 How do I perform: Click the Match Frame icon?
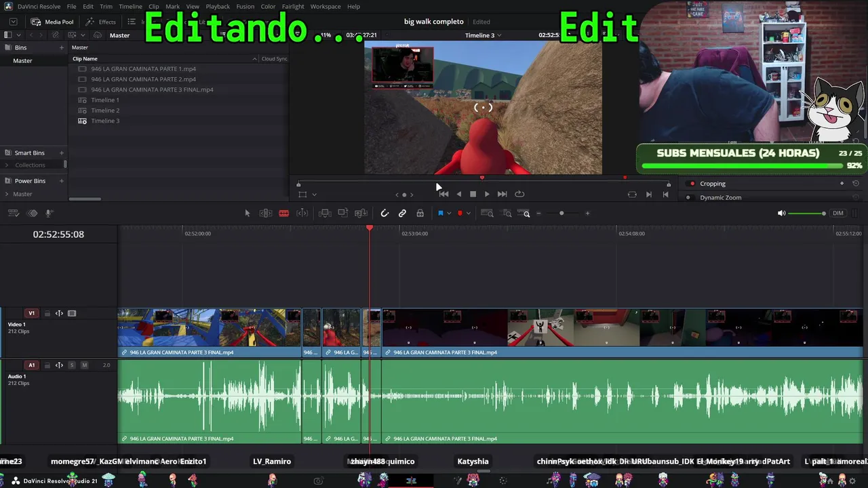tap(632, 195)
